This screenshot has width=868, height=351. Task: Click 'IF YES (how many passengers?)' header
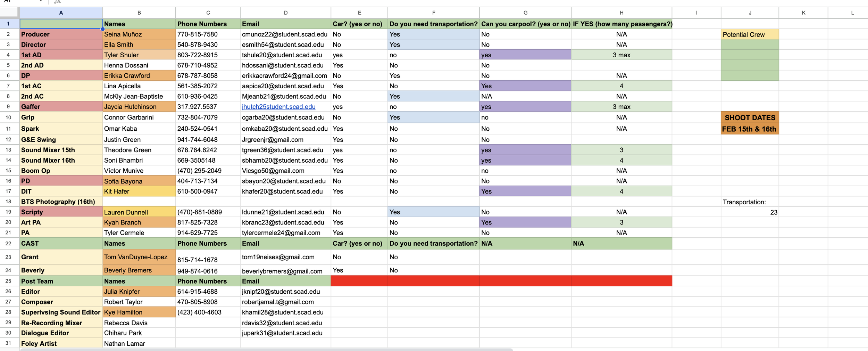pos(621,24)
